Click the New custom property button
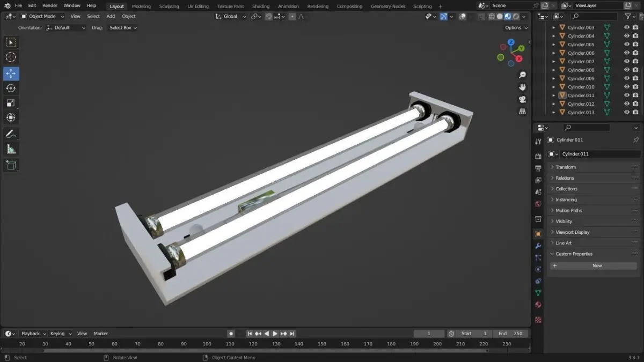The image size is (644, 362). click(594, 265)
